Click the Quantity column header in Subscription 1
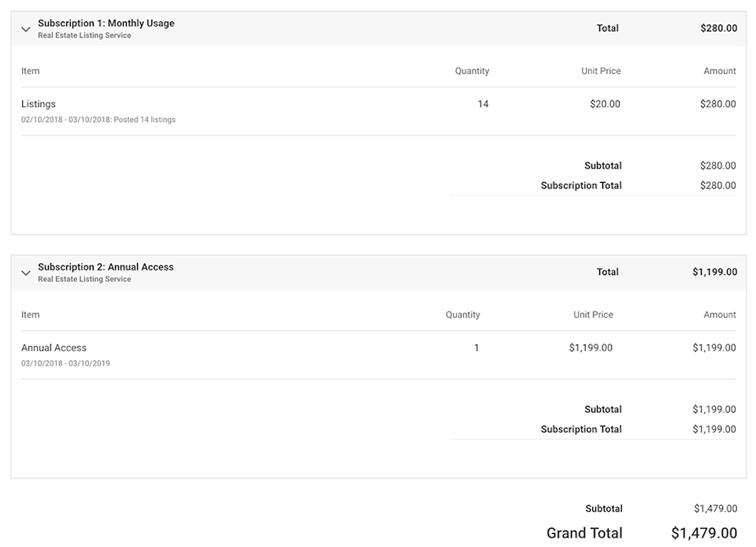Viewport: 756px width, 547px height. (472, 71)
